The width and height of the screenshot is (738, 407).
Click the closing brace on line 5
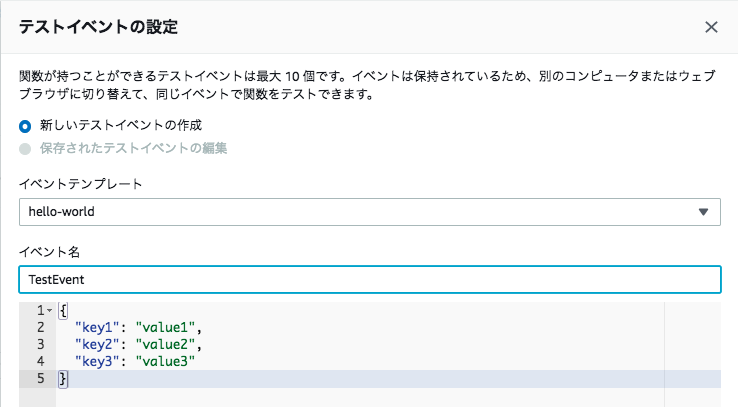click(63, 379)
